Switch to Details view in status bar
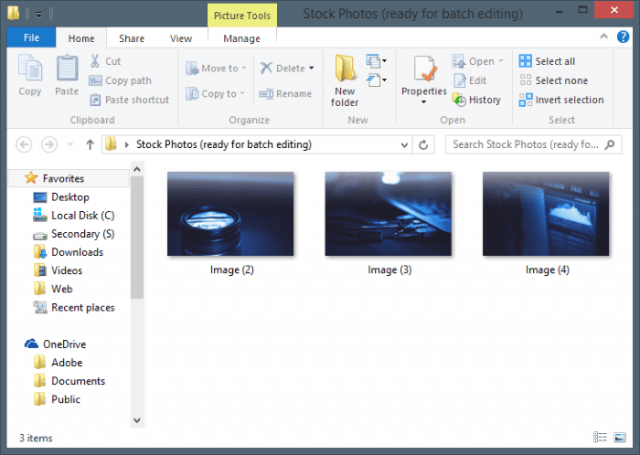Viewport: 640px width, 455px height. click(600, 437)
